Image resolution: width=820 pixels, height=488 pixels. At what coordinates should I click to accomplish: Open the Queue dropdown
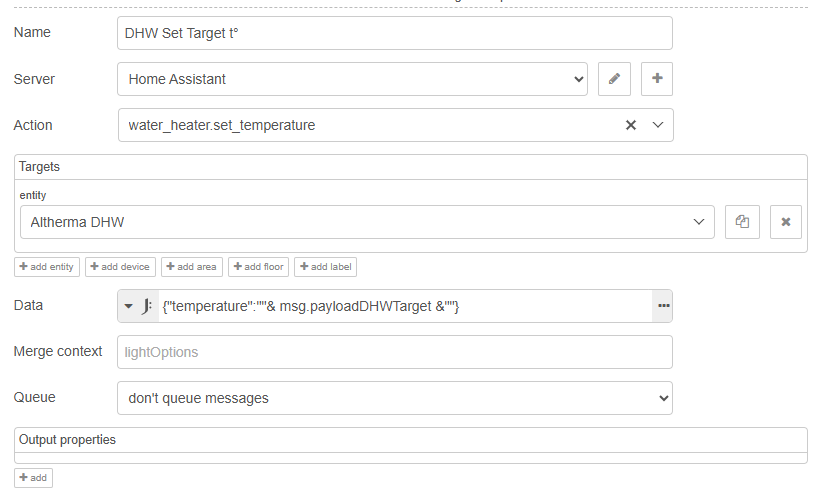point(395,398)
